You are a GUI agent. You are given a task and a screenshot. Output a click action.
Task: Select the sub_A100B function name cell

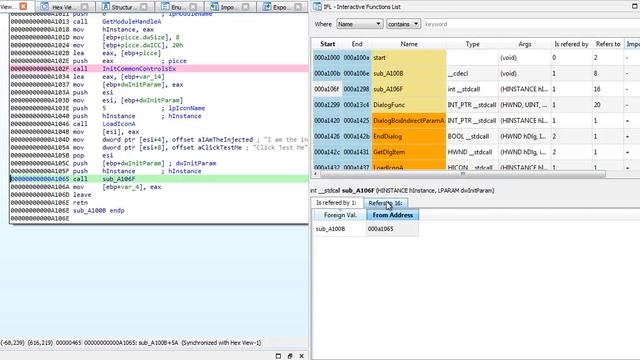[409, 73]
